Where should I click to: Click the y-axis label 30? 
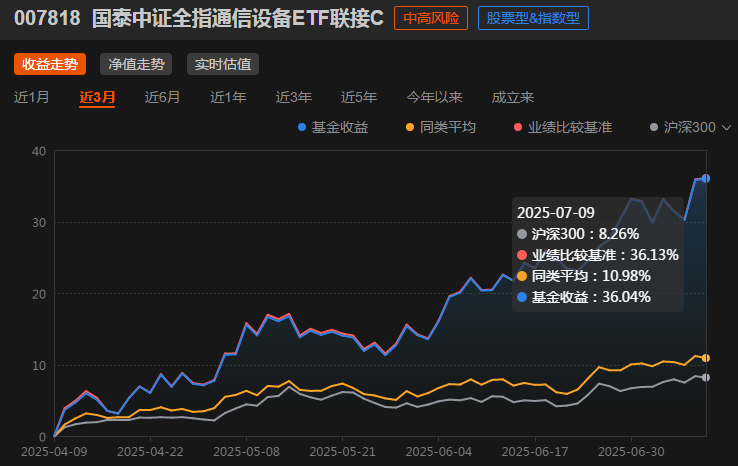tap(39, 223)
